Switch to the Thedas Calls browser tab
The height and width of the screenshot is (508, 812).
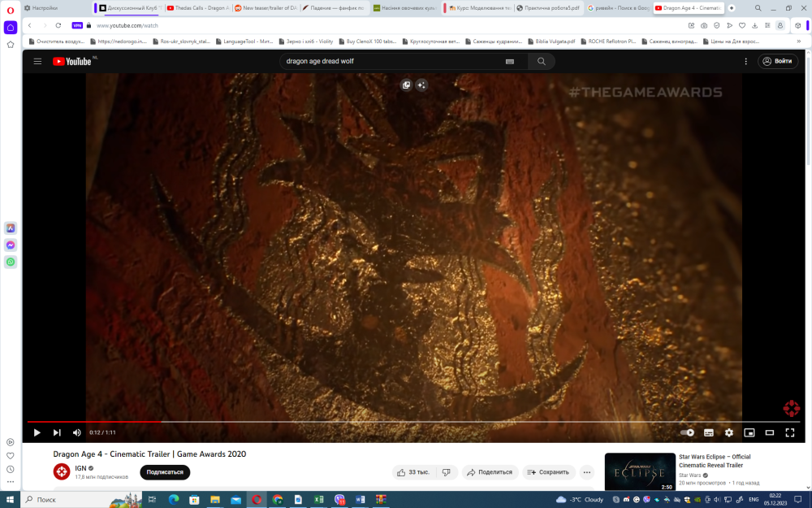[x=197, y=8]
